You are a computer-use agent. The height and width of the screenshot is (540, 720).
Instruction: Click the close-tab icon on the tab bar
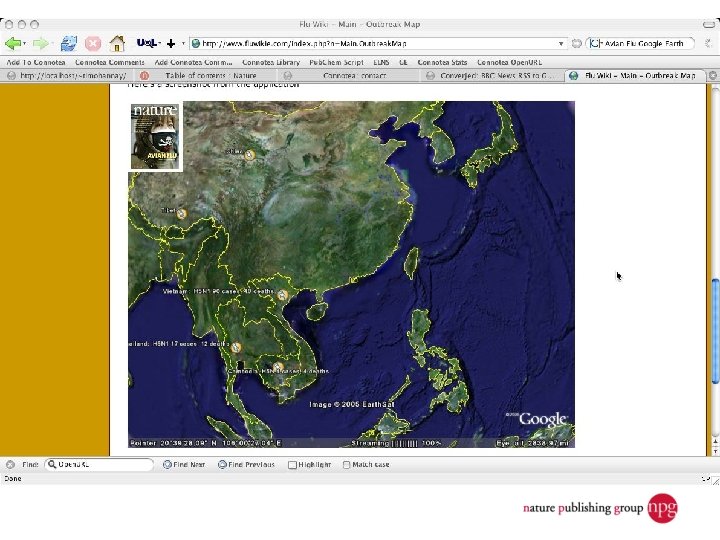pyautogui.click(x=713, y=75)
